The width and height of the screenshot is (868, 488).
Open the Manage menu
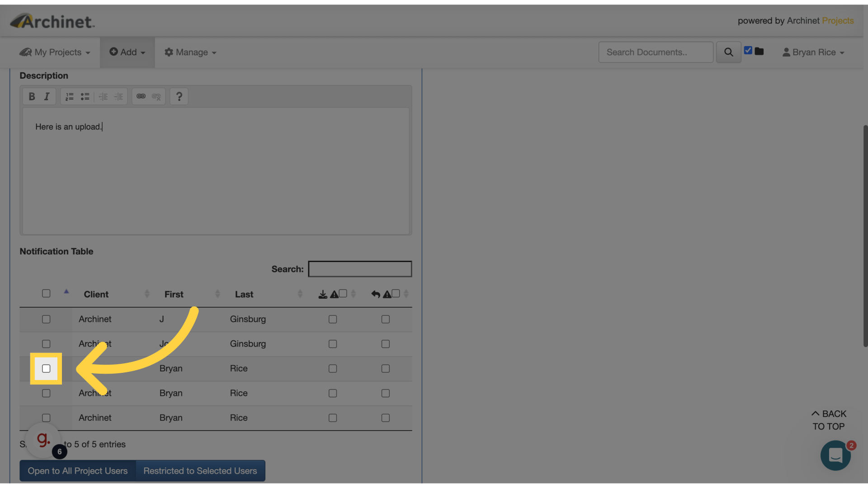pyautogui.click(x=189, y=52)
